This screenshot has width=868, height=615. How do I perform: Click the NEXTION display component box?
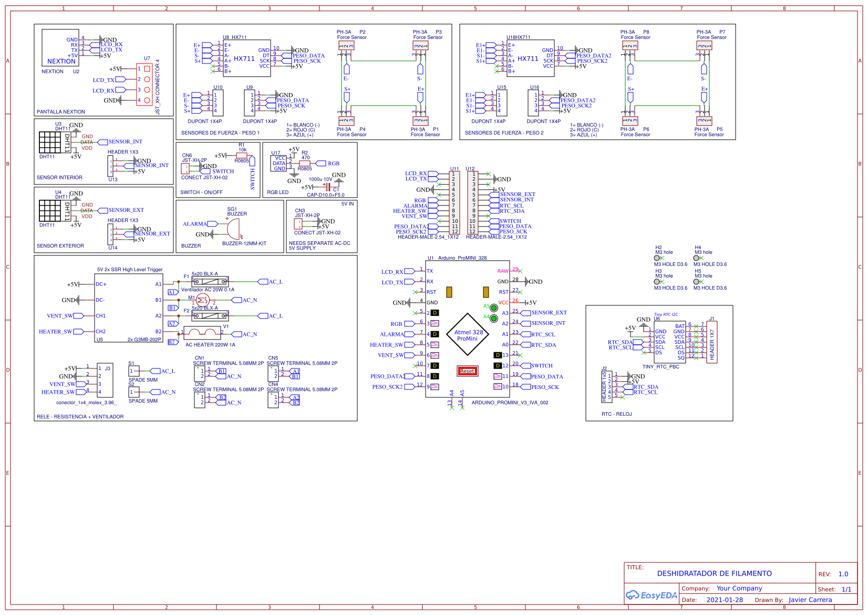coord(60,48)
